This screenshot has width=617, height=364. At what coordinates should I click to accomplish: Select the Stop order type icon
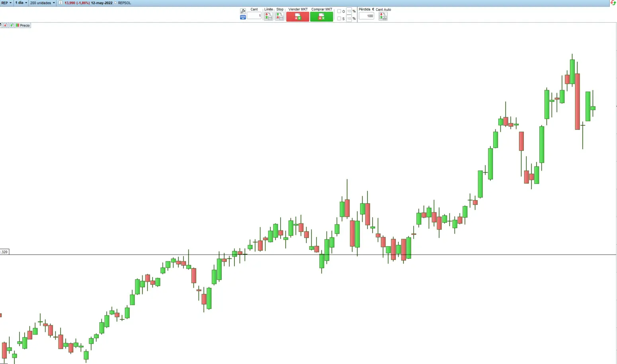tap(280, 16)
